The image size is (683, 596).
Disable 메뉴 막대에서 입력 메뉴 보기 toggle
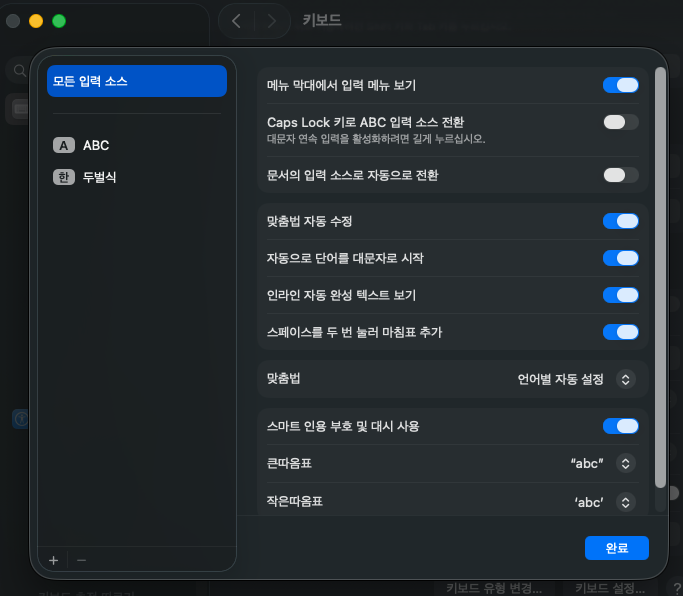(x=620, y=85)
